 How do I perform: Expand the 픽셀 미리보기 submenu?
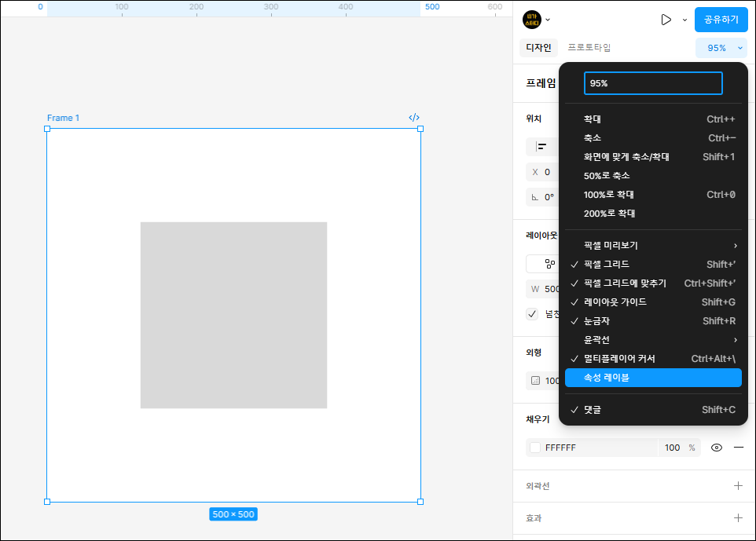click(653, 245)
